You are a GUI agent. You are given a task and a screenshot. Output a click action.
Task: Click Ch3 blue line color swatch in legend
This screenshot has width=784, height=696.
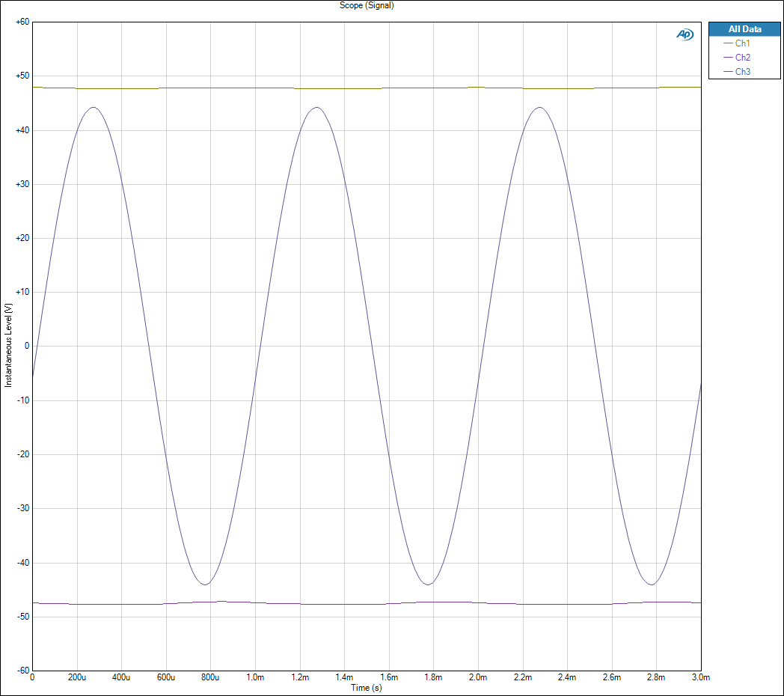tap(728, 72)
